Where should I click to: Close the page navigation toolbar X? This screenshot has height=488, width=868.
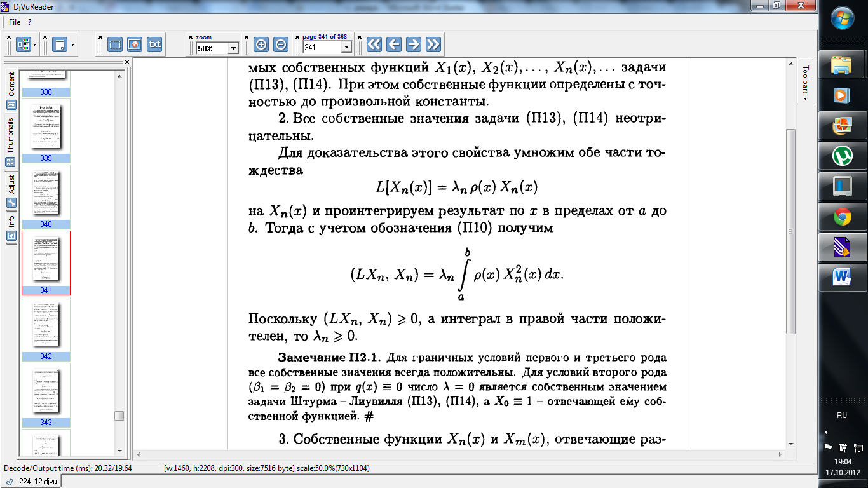coord(360,37)
